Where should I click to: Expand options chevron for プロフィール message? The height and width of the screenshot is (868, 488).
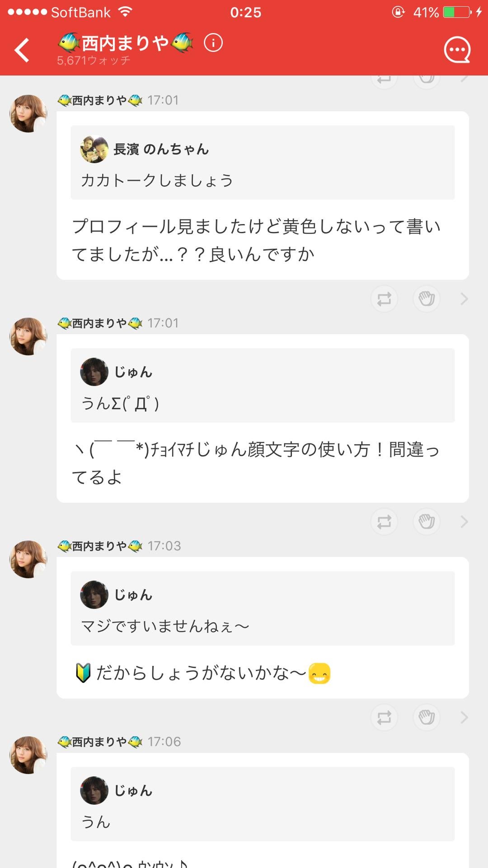pyautogui.click(x=464, y=299)
